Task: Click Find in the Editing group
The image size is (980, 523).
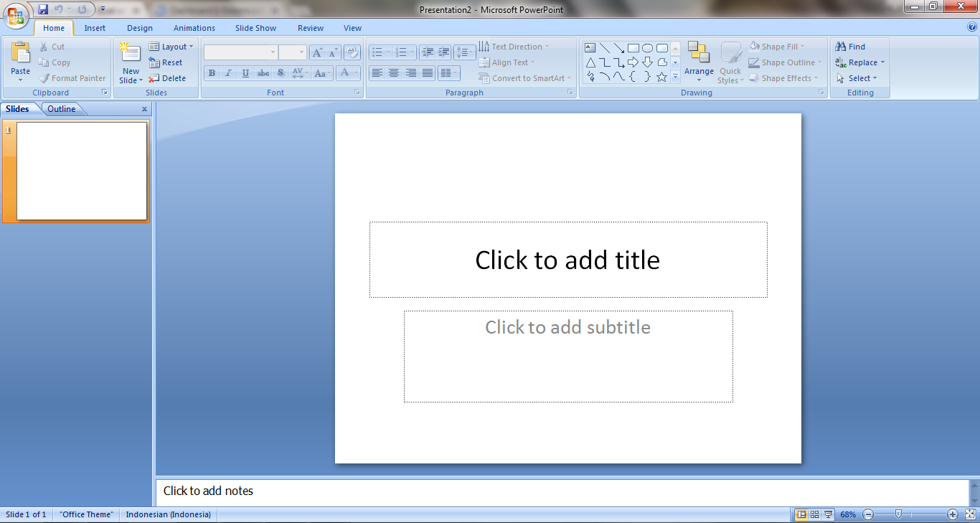Action: [x=851, y=47]
